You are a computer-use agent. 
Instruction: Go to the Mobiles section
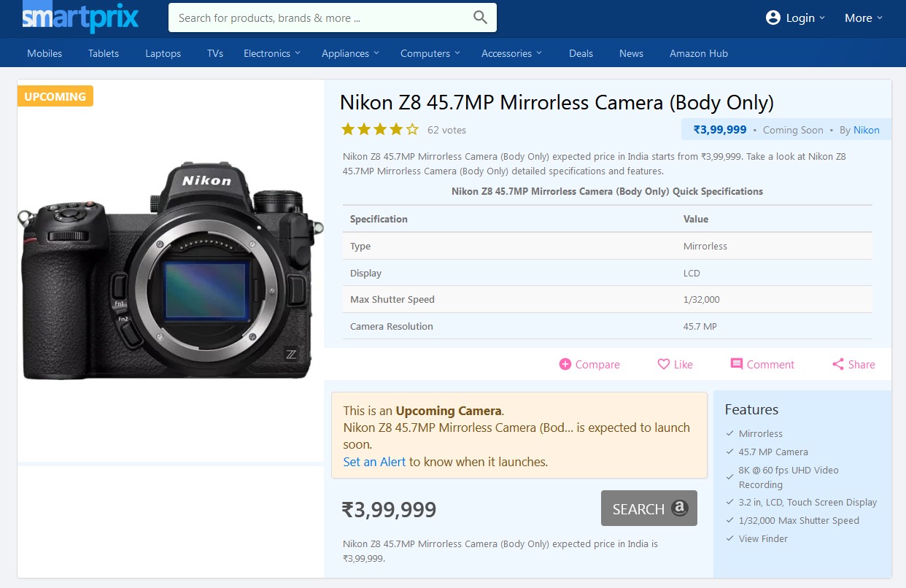click(44, 53)
